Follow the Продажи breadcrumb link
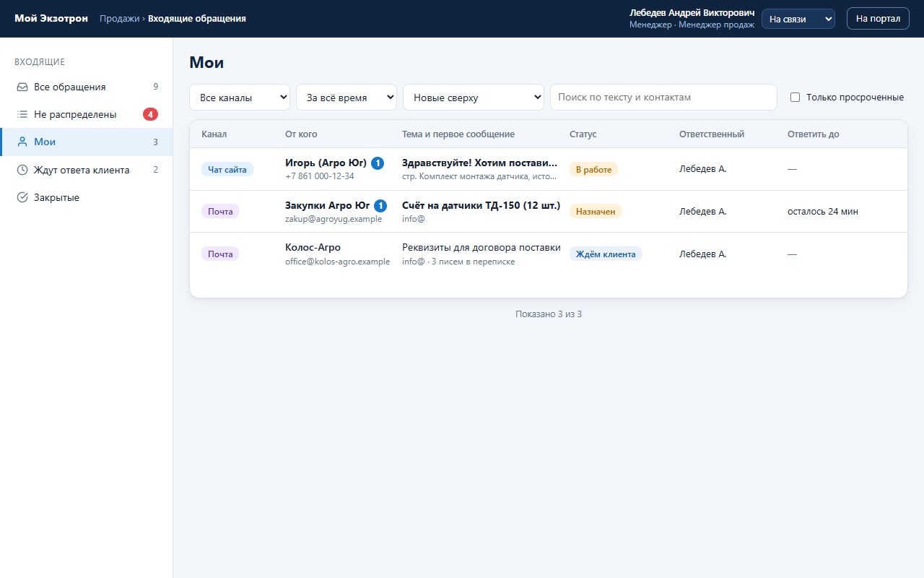 coord(119,19)
